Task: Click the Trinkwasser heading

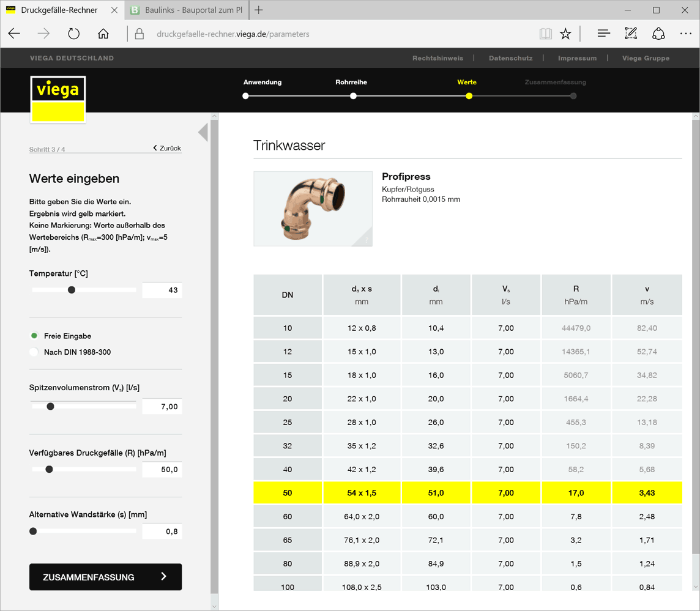Action: (x=289, y=146)
